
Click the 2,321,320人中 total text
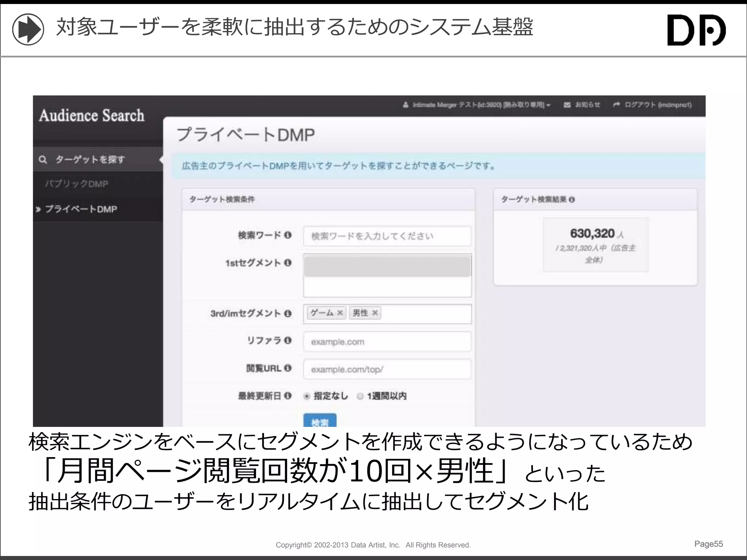click(595, 254)
